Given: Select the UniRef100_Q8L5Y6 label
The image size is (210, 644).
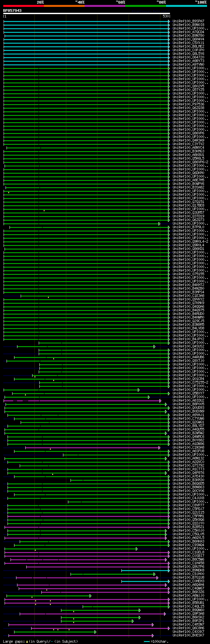Looking at the screenshot, I should [x=188, y=54].
